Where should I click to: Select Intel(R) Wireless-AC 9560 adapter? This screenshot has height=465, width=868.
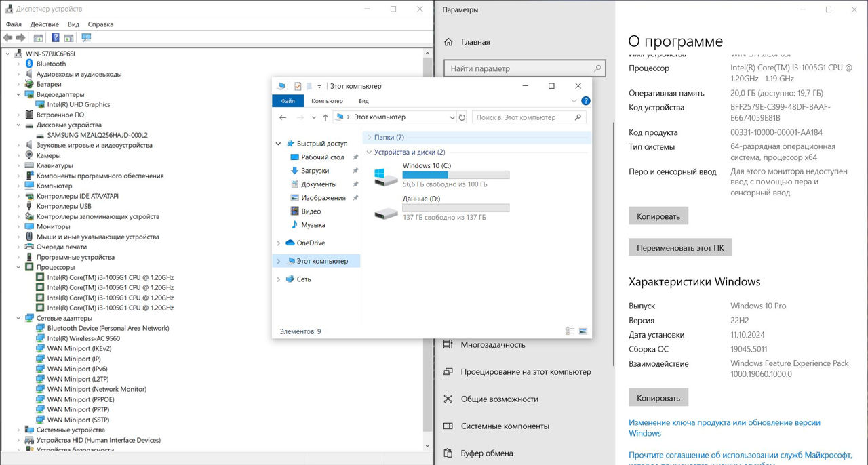[x=83, y=338]
